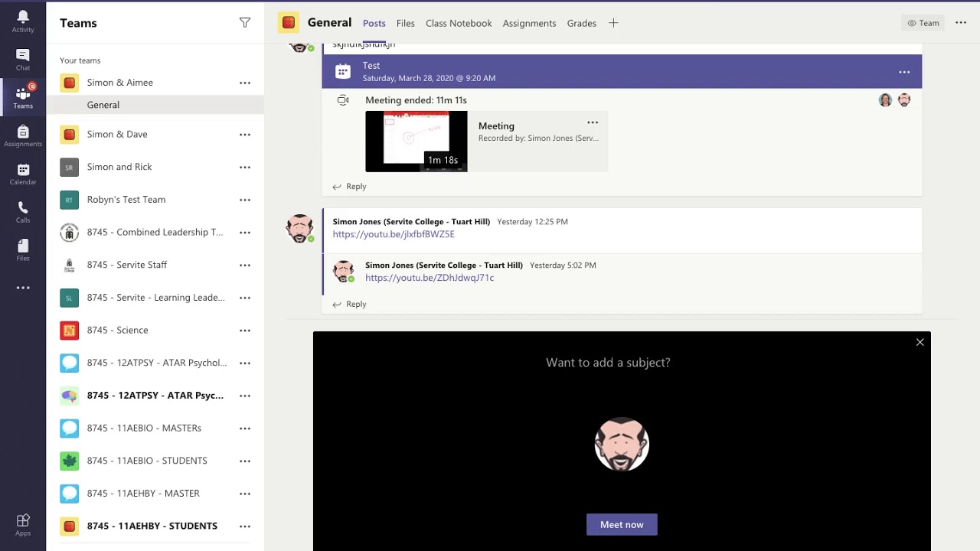This screenshot has height=551, width=980.
Task: Open more options for 8745 - Combined Leadership
Action: 245,233
